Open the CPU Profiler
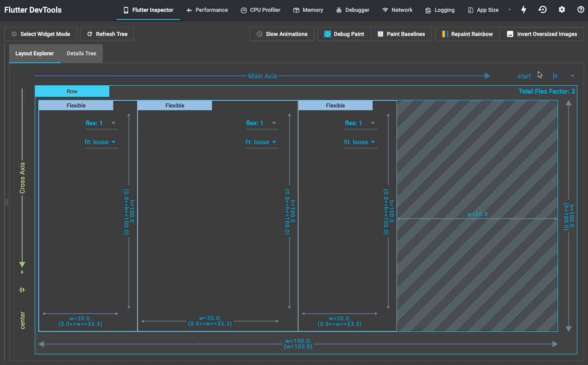 click(x=244, y=10)
